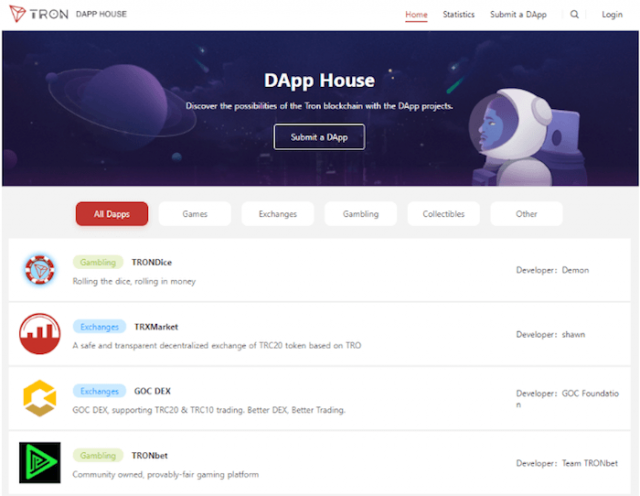
Task: Click the DAPP HOUSE header text
Action: pyautogui.click(x=101, y=14)
